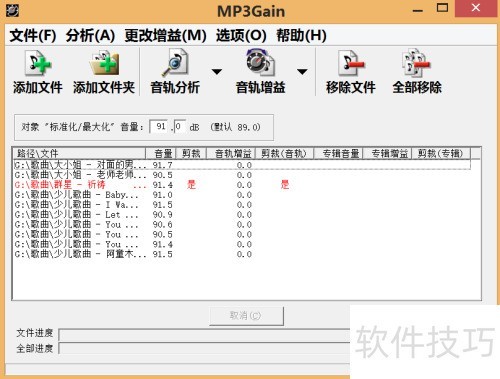Screen dimensions: 500x379
Task: Select file row 少儿歌曲 - I Wa...
Action: pos(242,205)
